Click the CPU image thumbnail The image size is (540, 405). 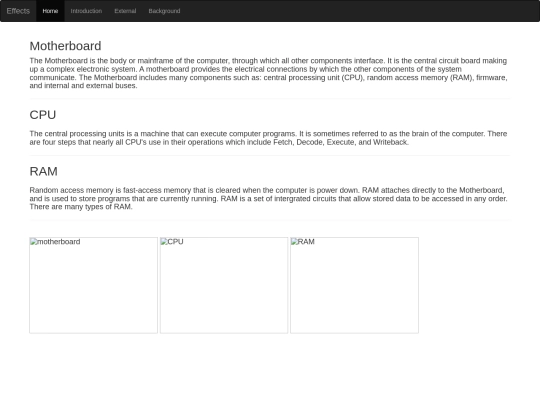(x=224, y=285)
